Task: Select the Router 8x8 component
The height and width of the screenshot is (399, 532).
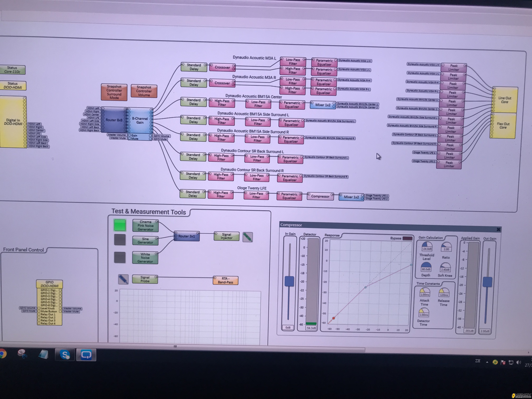Action: point(114,120)
